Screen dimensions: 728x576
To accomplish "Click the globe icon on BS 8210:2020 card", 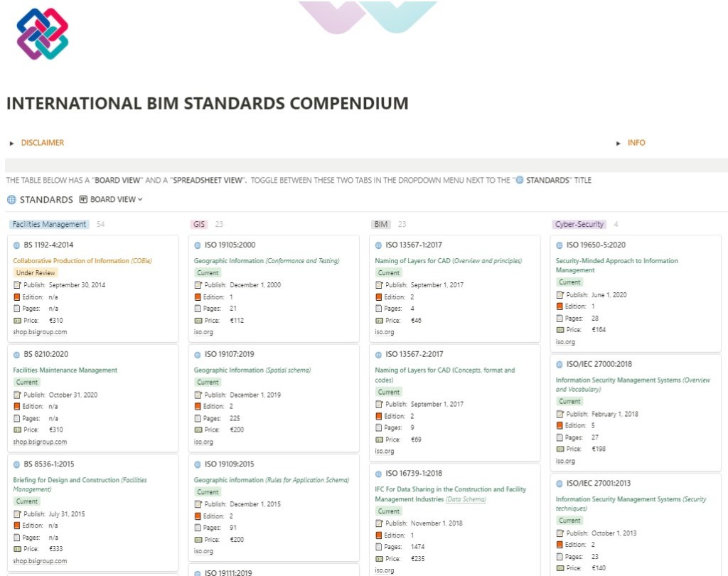I will 17,354.
